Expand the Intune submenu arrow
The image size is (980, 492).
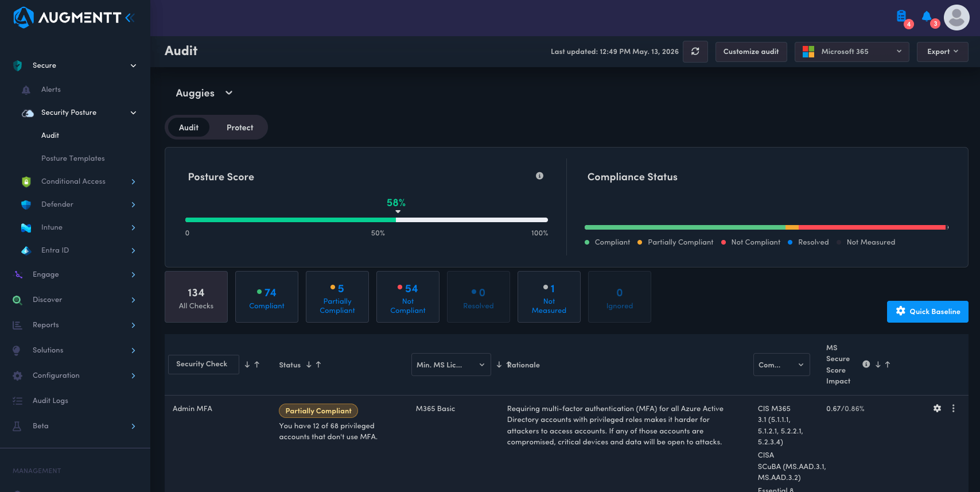[133, 227]
